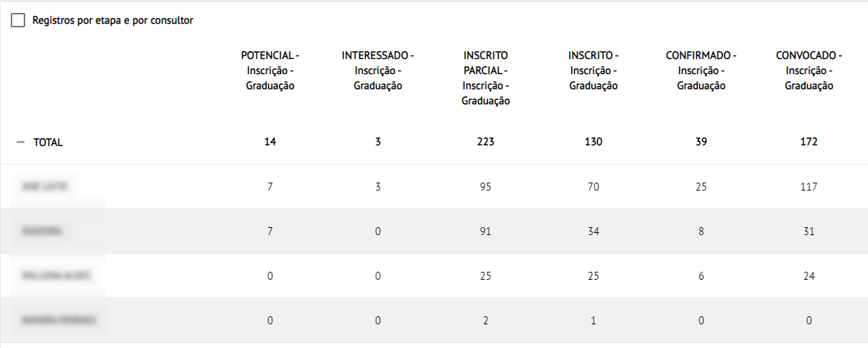Click the total value 172 under CONVOCADO
The width and height of the screenshot is (868, 348).
point(809,142)
